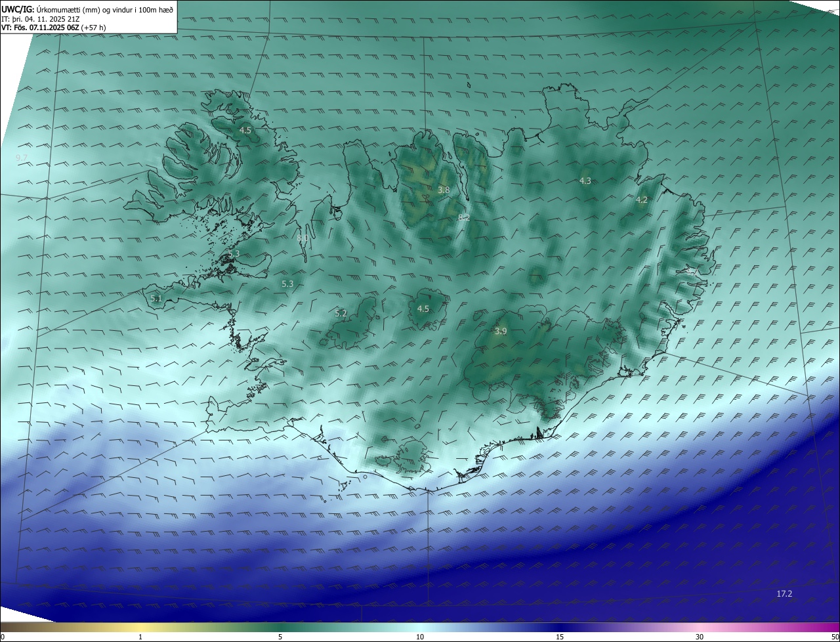Click the color scale label "50"
The width and height of the screenshot is (840, 642).
click(835, 637)
